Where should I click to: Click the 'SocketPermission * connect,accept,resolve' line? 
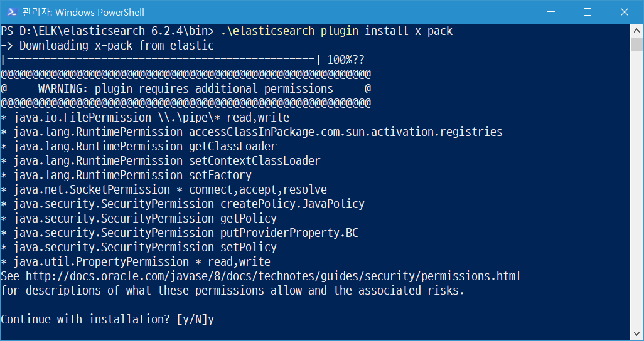164,190
